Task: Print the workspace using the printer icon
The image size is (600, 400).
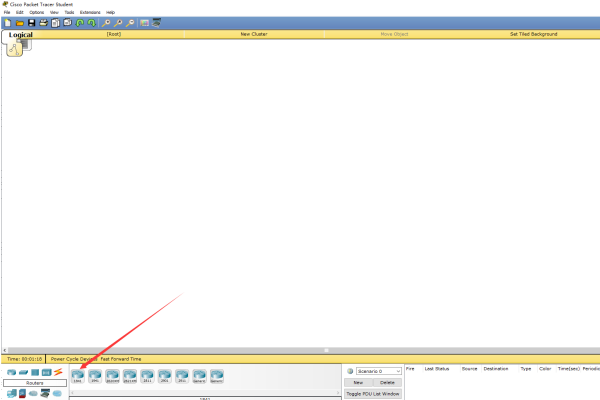Action: pos(44,23)
